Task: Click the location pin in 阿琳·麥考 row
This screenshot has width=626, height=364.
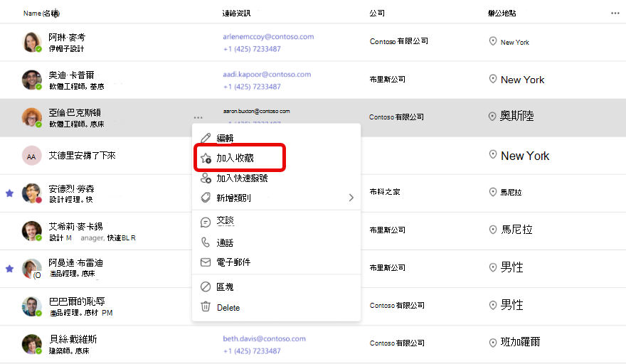Action: [x=493, y=41]
